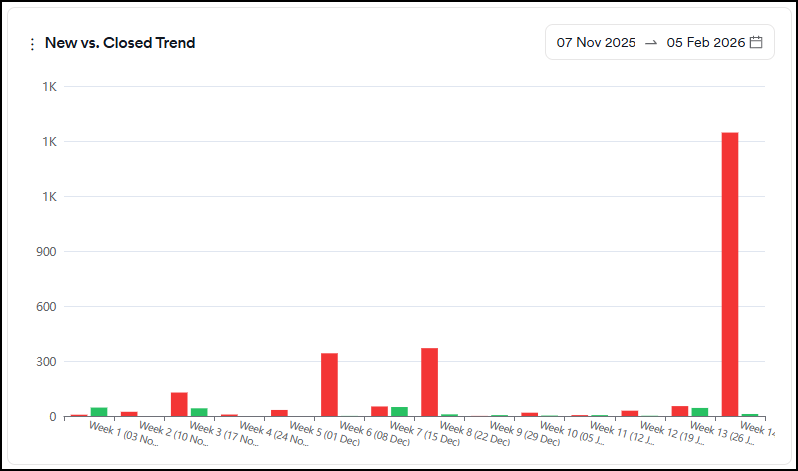Click the red bar for Week 6
798x471 pixels.
(x=329, y=384)
